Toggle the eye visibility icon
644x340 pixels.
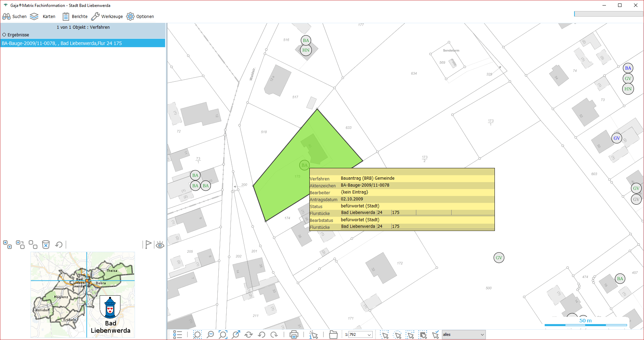[x=160, y=245]
